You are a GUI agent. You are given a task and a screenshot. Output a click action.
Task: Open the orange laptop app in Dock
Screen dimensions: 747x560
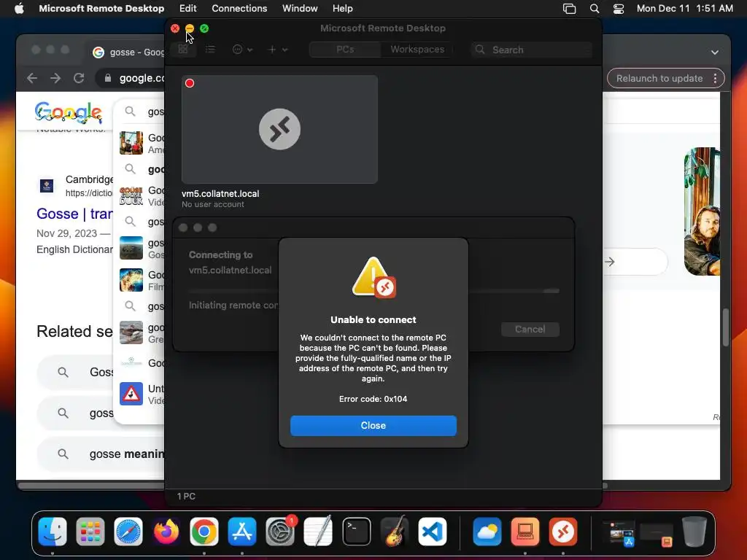525,532
